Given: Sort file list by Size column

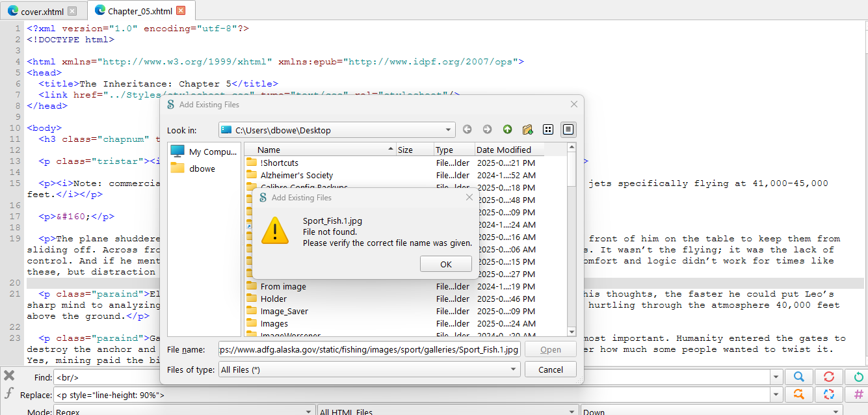Looking at the screenshot, I should point(415,150).
